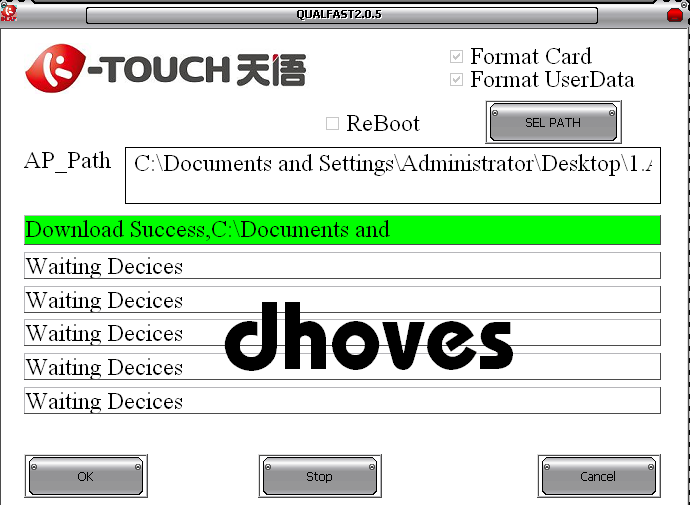Toggle the Format UserData checkbox
Viewport: 690px width, 505px height.
coord(457,80)
